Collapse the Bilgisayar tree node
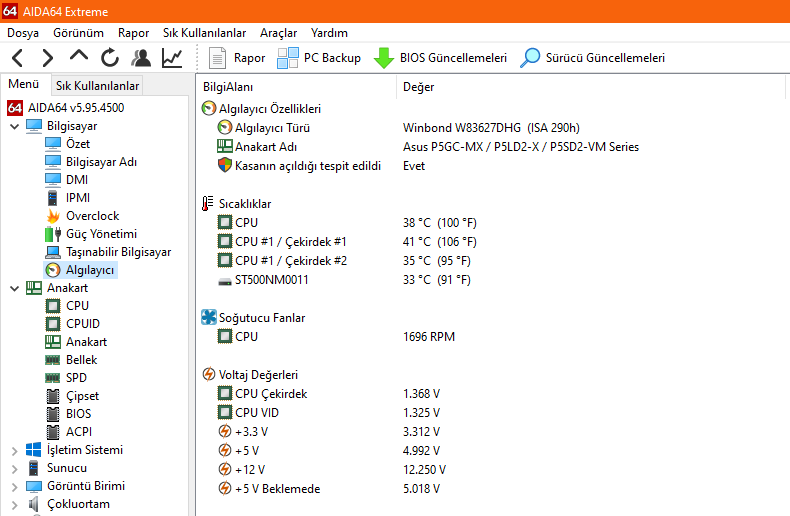The width and height of the screenshot is (790, 516). 14,126
